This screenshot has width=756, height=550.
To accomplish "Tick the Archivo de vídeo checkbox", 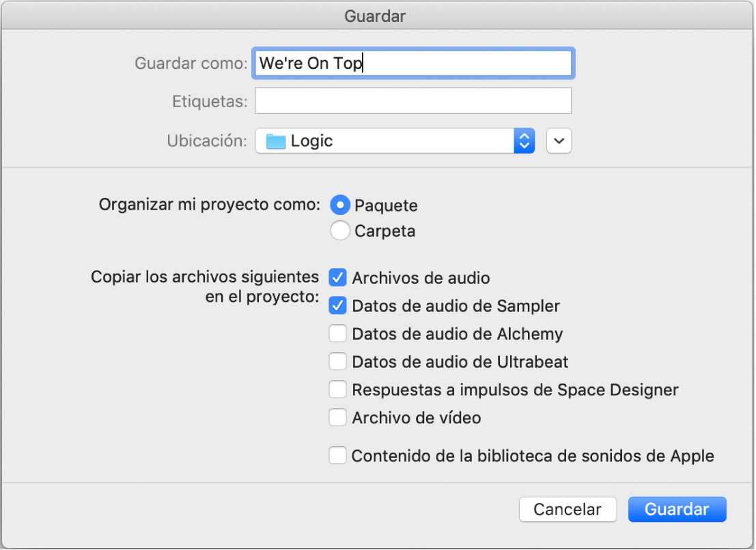I will click(338, 418).
